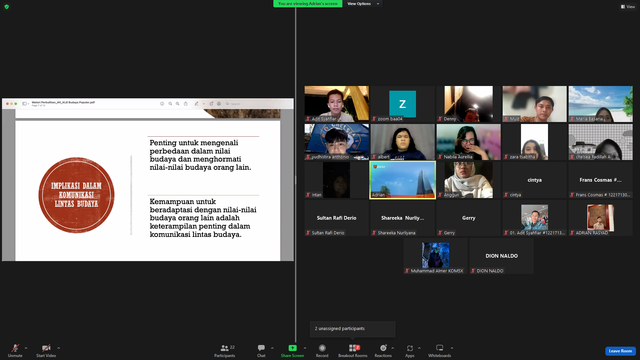Select the Markup pen in Preview toolbar
Image resolution: width=640 pixels, height=360 pixels.
(196, 104)
